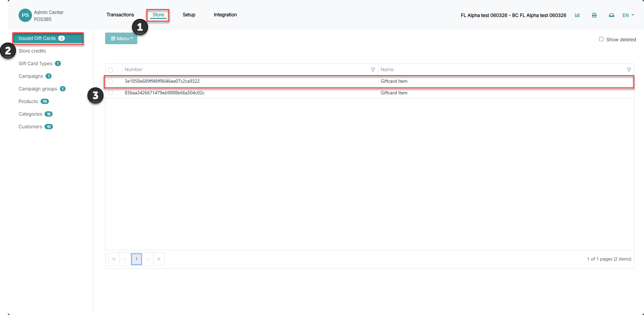Click the PS avatar logo

(x=25, y=15)
